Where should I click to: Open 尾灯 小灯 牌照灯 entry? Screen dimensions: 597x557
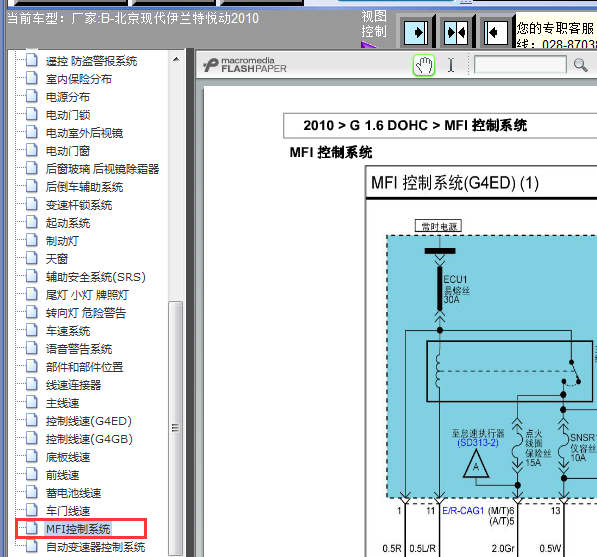coord(87,295)
